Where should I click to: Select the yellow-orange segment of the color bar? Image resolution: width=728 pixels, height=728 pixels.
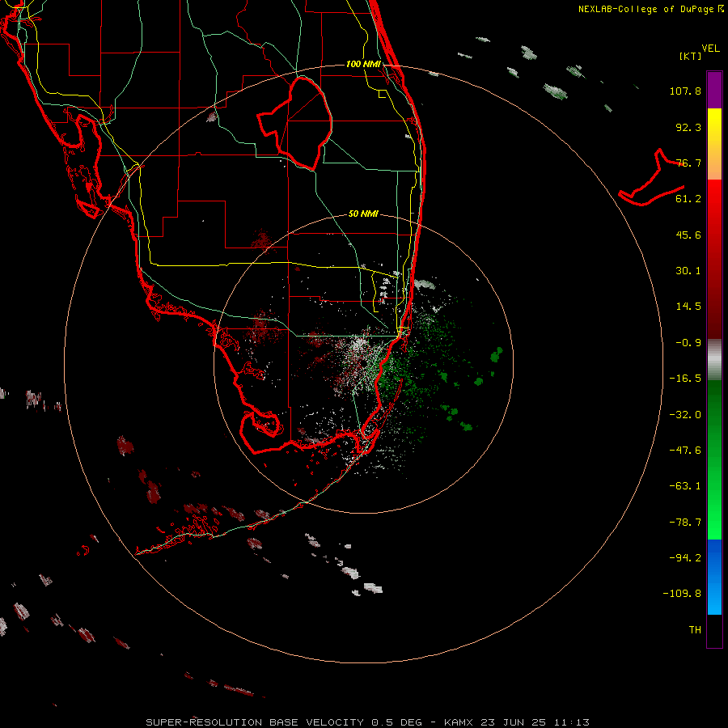click(714, 144)
